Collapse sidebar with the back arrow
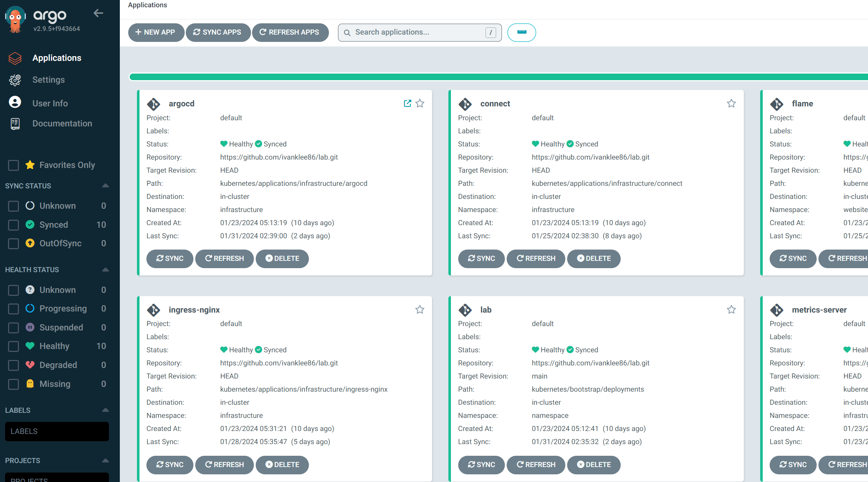 tap(98, 13)
